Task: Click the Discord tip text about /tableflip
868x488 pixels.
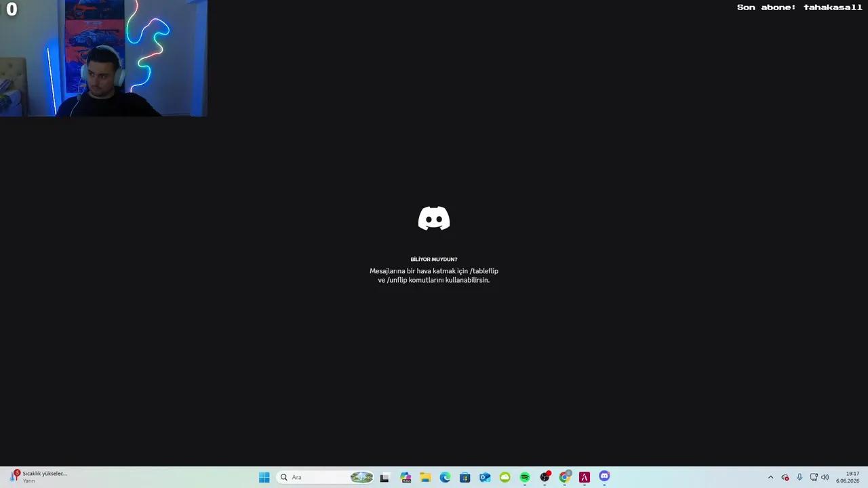Action: 434,275
